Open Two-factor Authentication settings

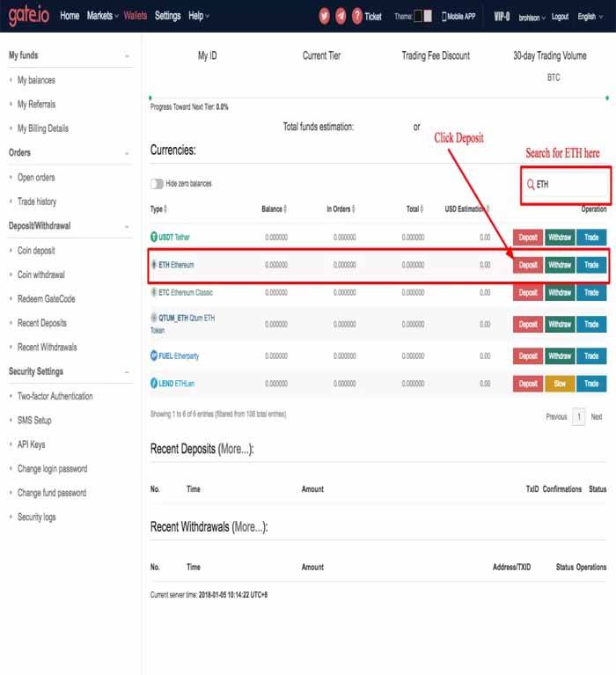point(55,396)
